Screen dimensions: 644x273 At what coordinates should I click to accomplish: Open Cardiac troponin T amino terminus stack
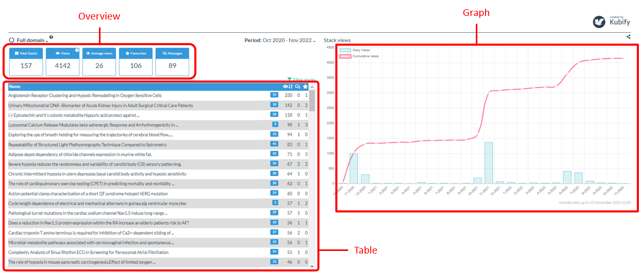(91, 232)
